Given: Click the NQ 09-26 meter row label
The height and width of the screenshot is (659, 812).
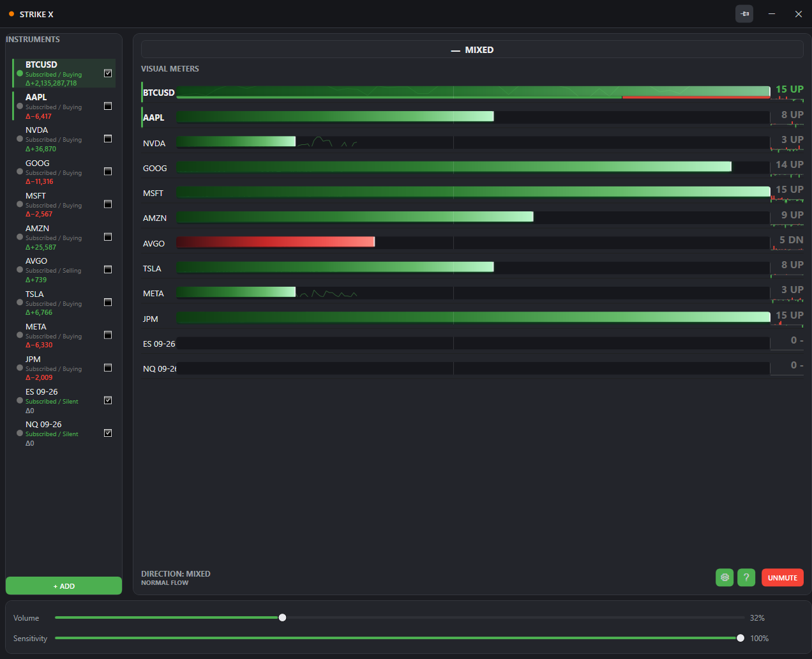Looking at the screenshot, I should [x=160, y=368].
